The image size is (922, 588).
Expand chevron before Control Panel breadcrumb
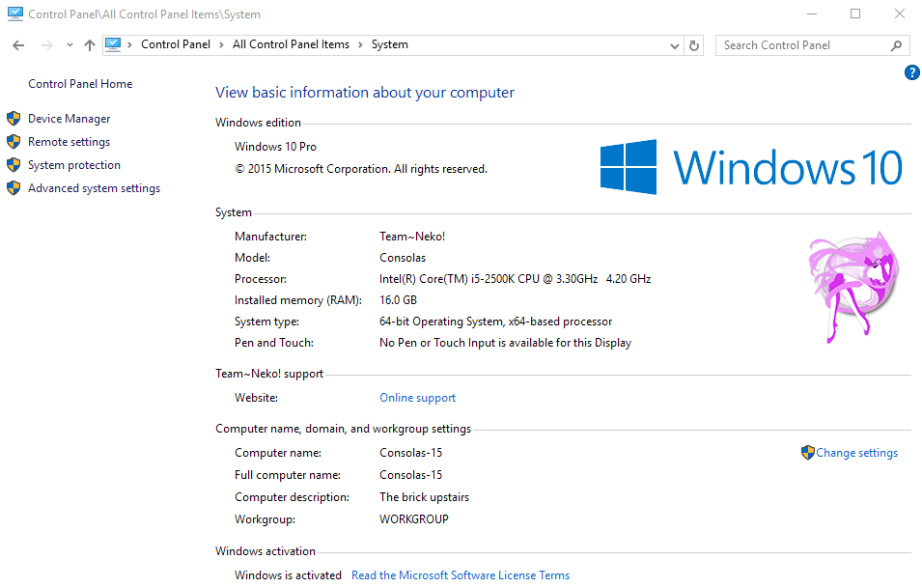coord(129,45)
